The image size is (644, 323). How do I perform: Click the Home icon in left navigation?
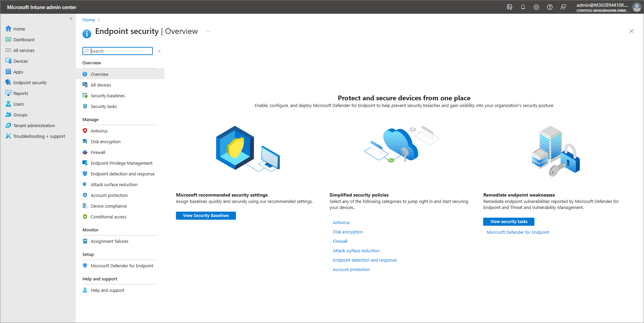click(8, 29)
